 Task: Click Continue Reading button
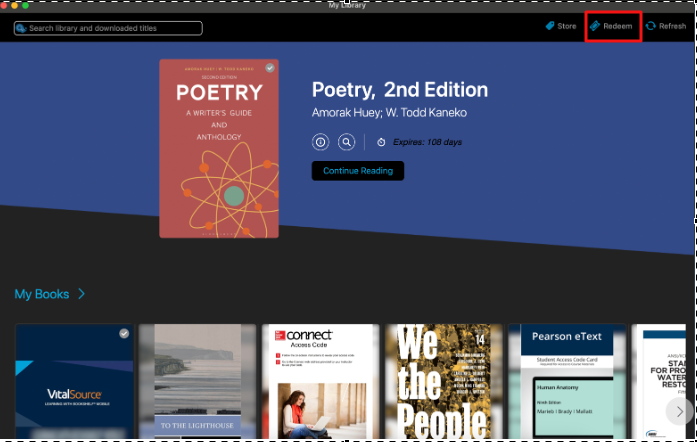358,171
